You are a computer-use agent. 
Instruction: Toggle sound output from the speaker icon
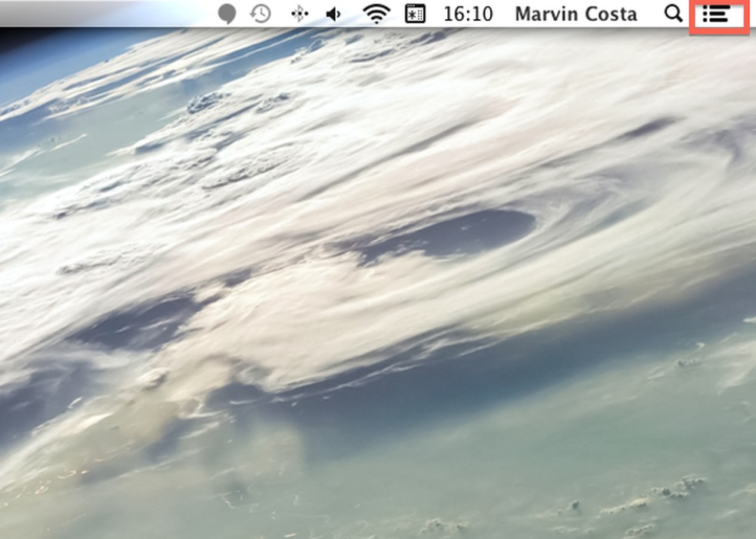333,13
